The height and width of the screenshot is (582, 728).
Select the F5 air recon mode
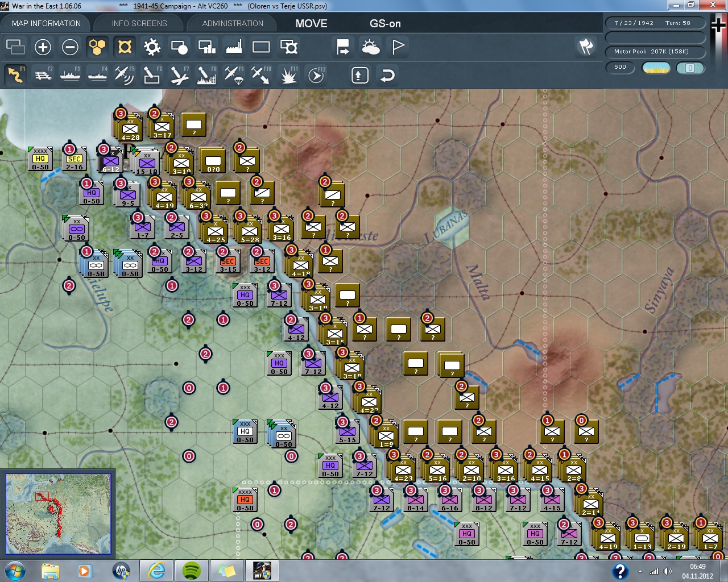pyautogui.click(x=125, y=75)
